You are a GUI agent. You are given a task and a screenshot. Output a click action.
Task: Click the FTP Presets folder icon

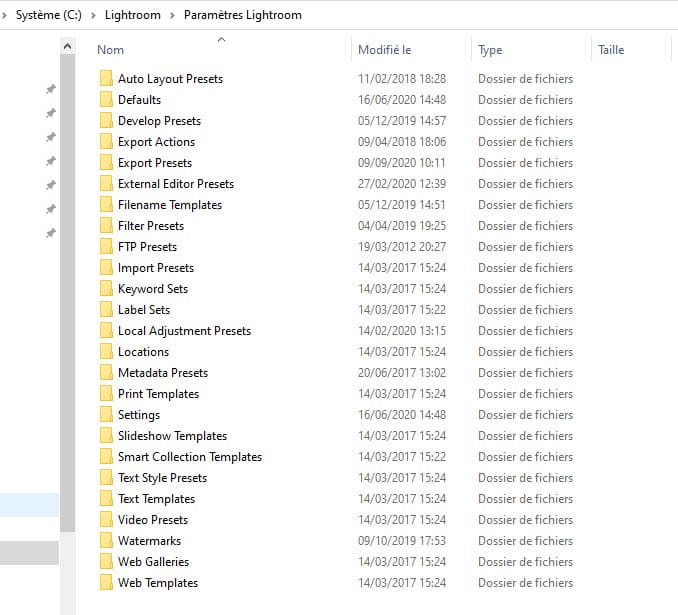point(106,247)
